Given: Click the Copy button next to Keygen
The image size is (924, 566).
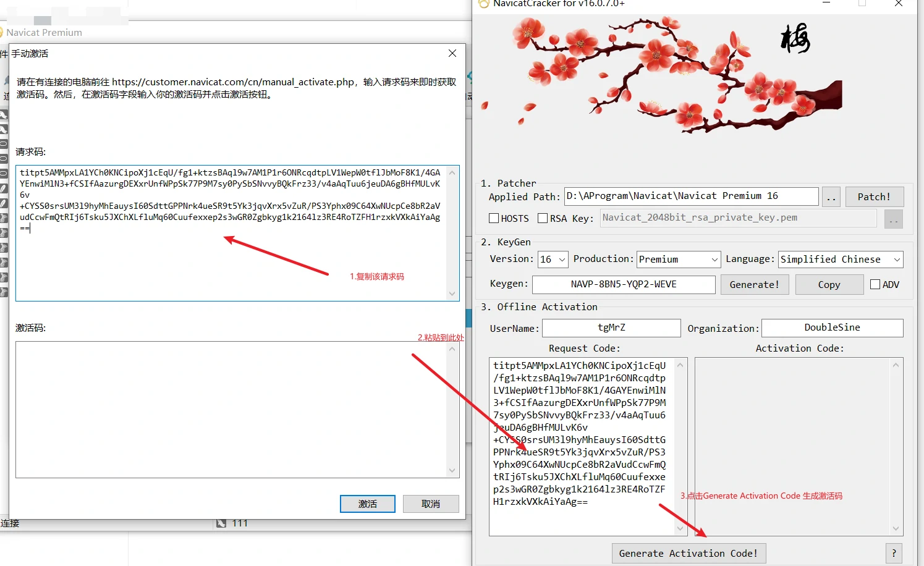Looking at the screenshot, I should [829, 284].
